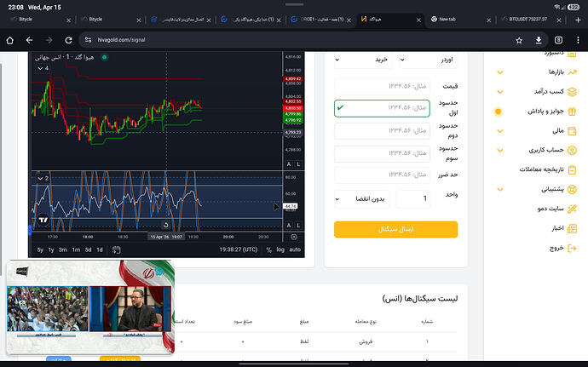The width and height of the screenshot is (588, 367).
Task: Click chart reset view circular arrow
Action: [166, 225]
